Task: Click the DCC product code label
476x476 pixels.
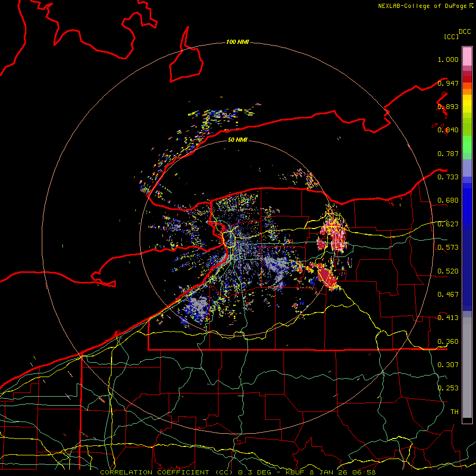Action: tap(464, 32)
